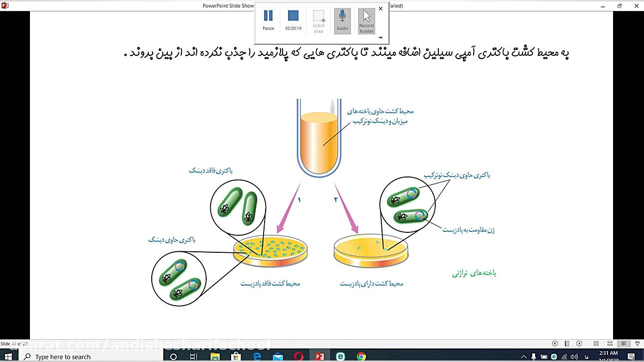Close the recording control dock
The width and height of the screenshot is (644, 362).
(x=381, y=8)
